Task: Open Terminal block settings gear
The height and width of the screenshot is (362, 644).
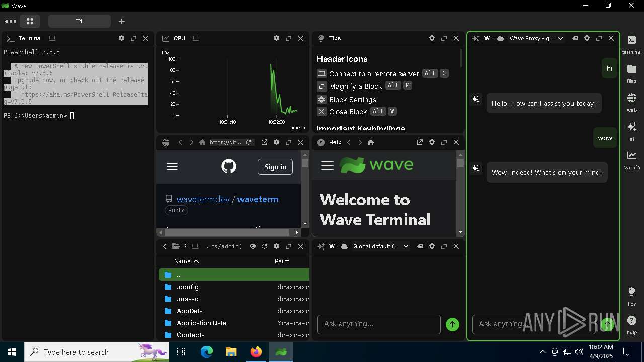Action: click(121, 38)
